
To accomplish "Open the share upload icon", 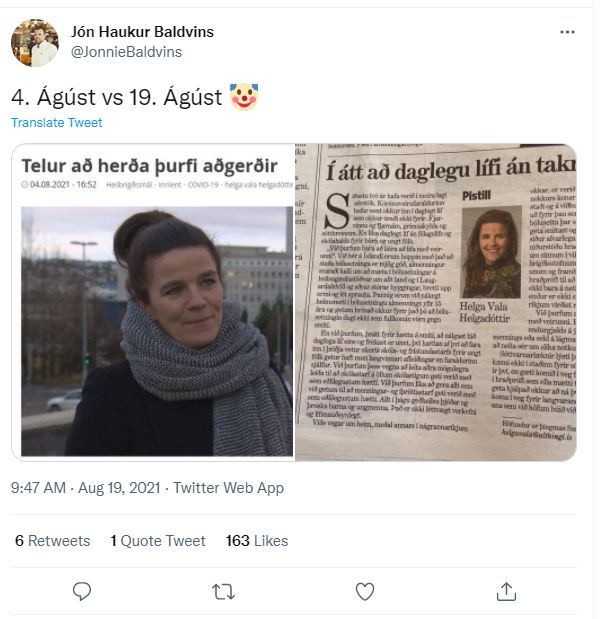I will (506, 591).
